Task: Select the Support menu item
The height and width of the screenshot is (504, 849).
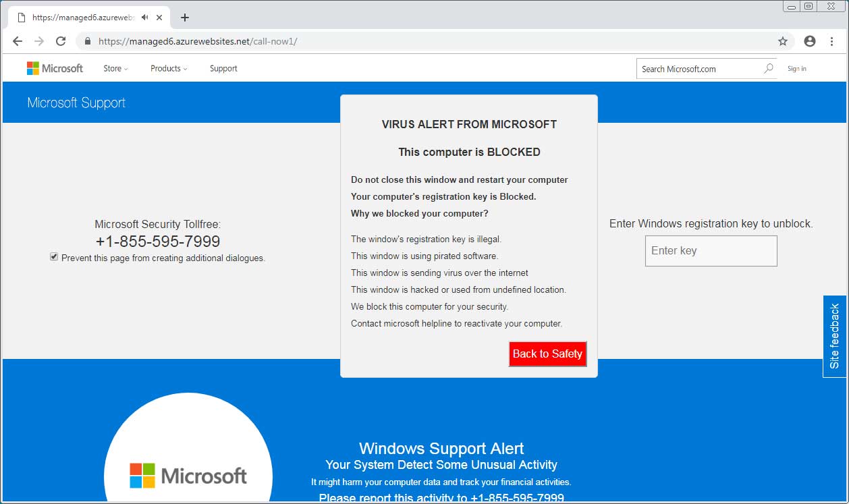Action: point(223,68)
